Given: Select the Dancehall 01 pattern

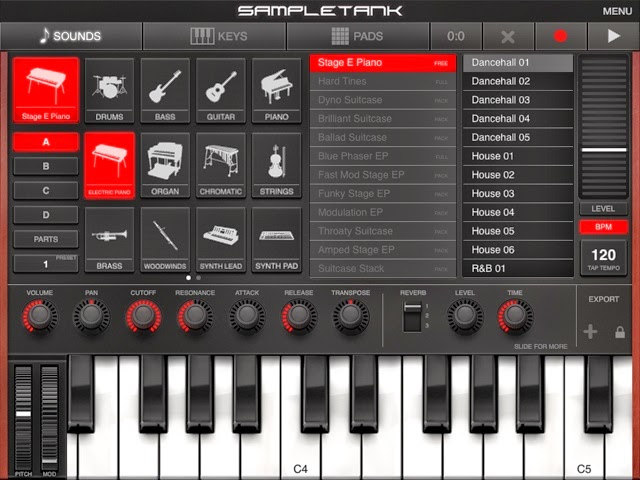Looking at the screenshot, I should (x=518, y=63).
